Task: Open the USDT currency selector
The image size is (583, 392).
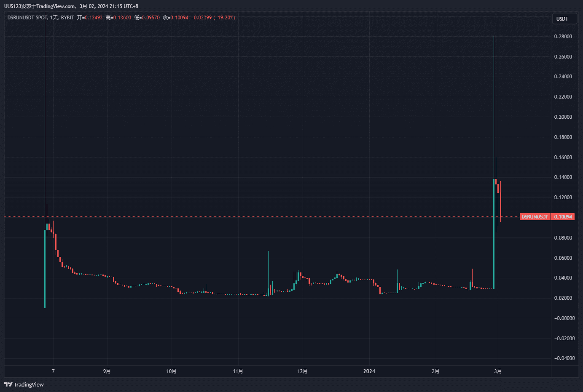Action: pyautogui.click(x=564, y=19)
